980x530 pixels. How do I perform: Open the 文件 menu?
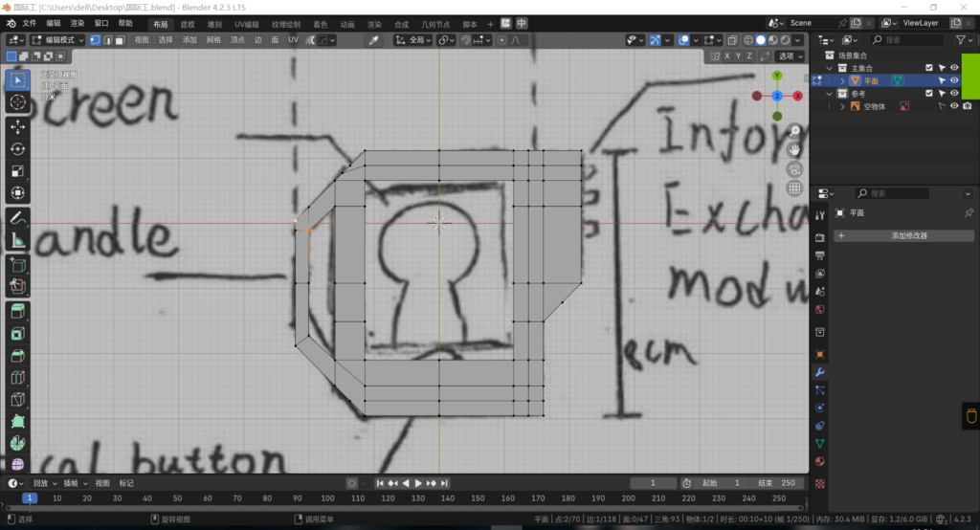click(30, 23)
